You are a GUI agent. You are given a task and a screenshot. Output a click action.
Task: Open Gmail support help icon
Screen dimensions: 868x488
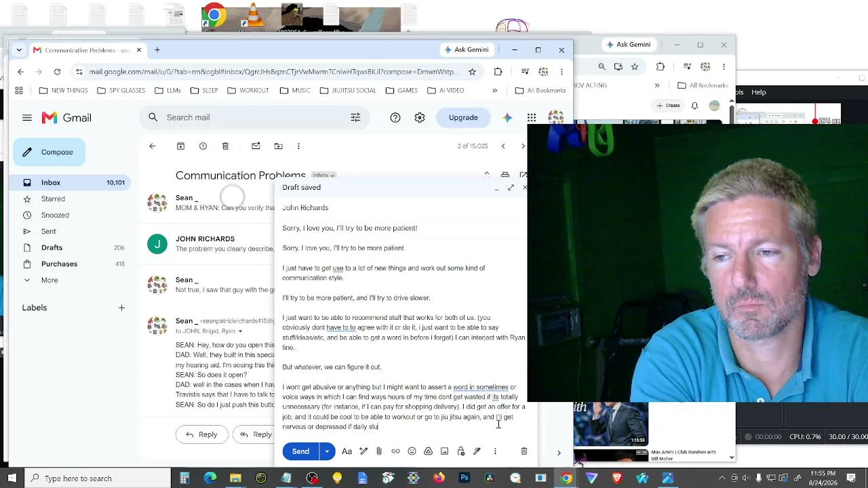click(395, 117)
